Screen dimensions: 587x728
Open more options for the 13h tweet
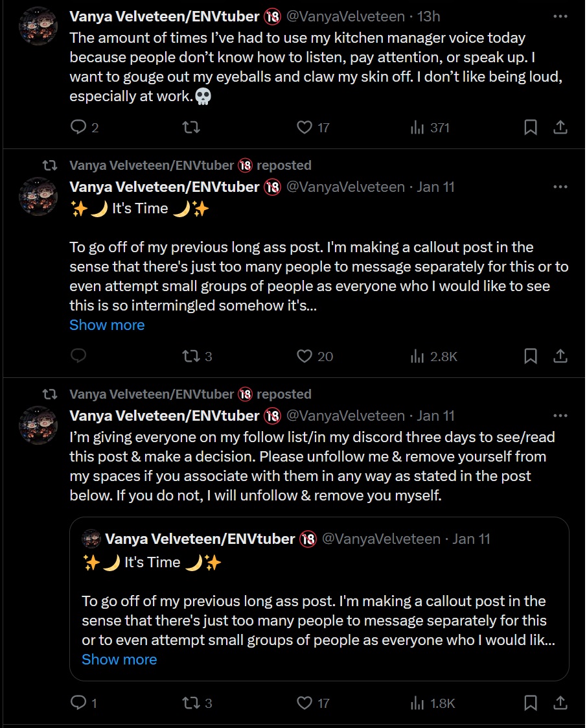[x=560, y=16]
